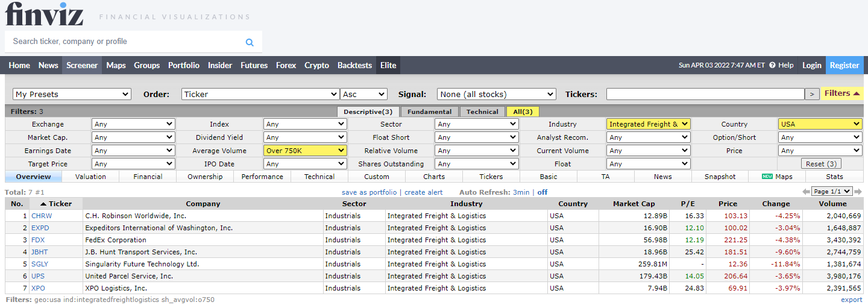Open Backtests in navigation bar
The height and width of the screenshot is (305, 868).
(354, 65)
